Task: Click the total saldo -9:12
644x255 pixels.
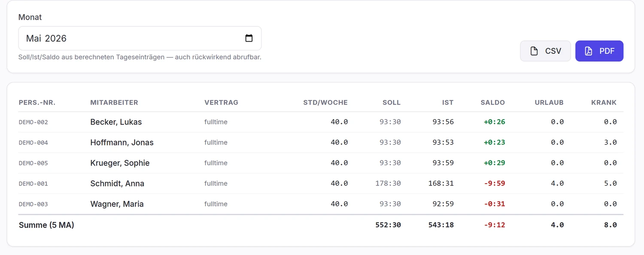Action: click(495, 225)
